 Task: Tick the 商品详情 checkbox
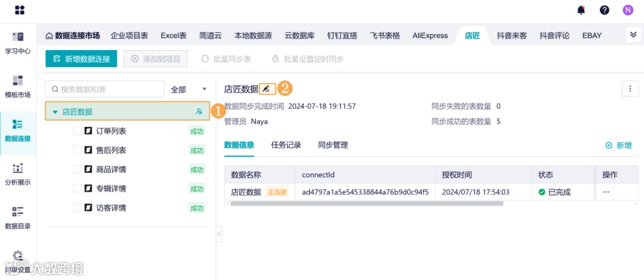pyautogui.click(x=78, y=169)
